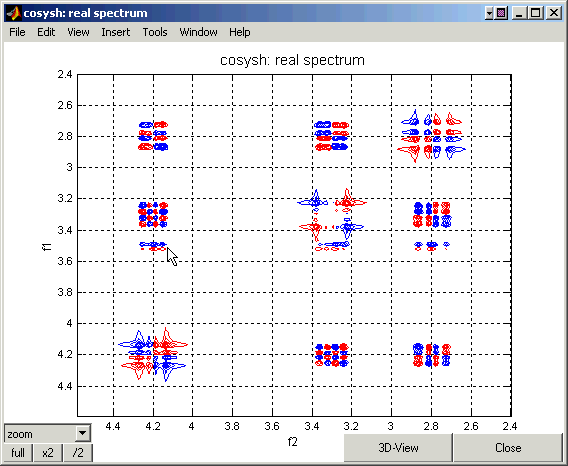Zoom in with the x2 button
Screen dimensions: 568x466
(x=48, y=453)
